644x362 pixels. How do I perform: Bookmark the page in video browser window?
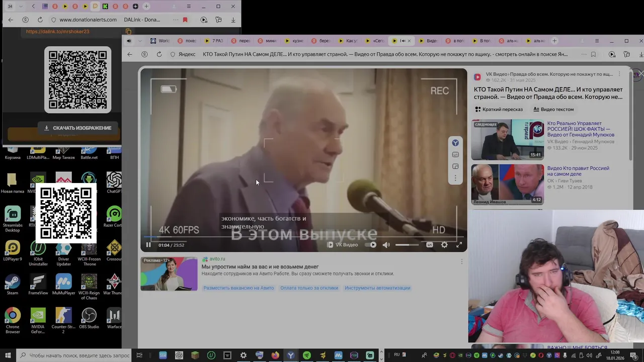593,54
